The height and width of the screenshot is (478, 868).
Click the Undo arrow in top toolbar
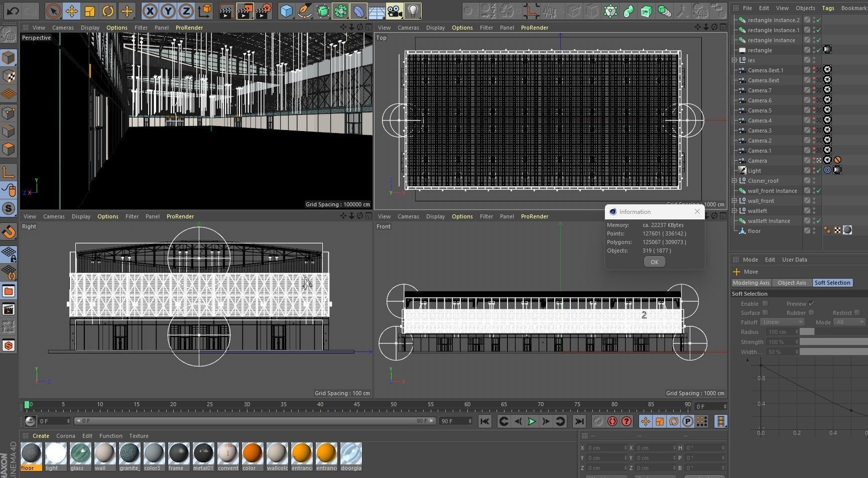14,11
